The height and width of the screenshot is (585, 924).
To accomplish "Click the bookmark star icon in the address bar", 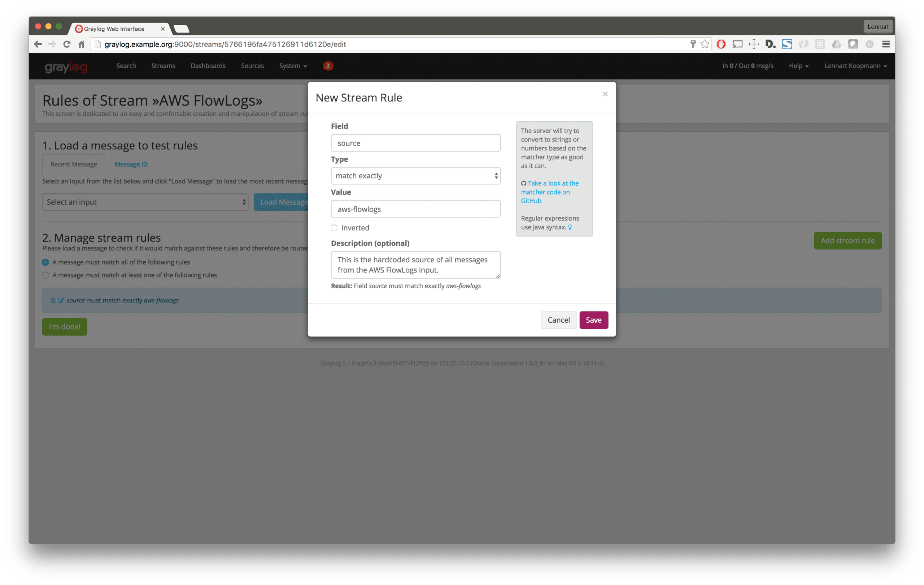I will (x=705, y=44).
